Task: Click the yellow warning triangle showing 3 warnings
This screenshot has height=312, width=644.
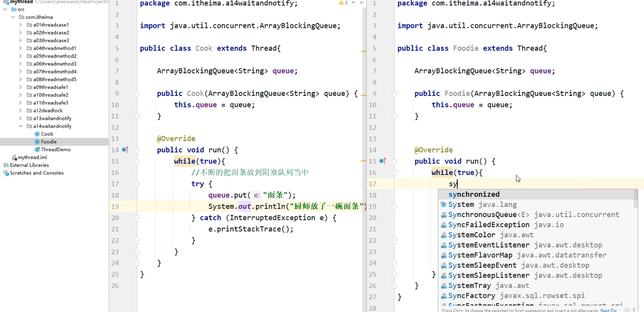Action: tap(341, 3)
